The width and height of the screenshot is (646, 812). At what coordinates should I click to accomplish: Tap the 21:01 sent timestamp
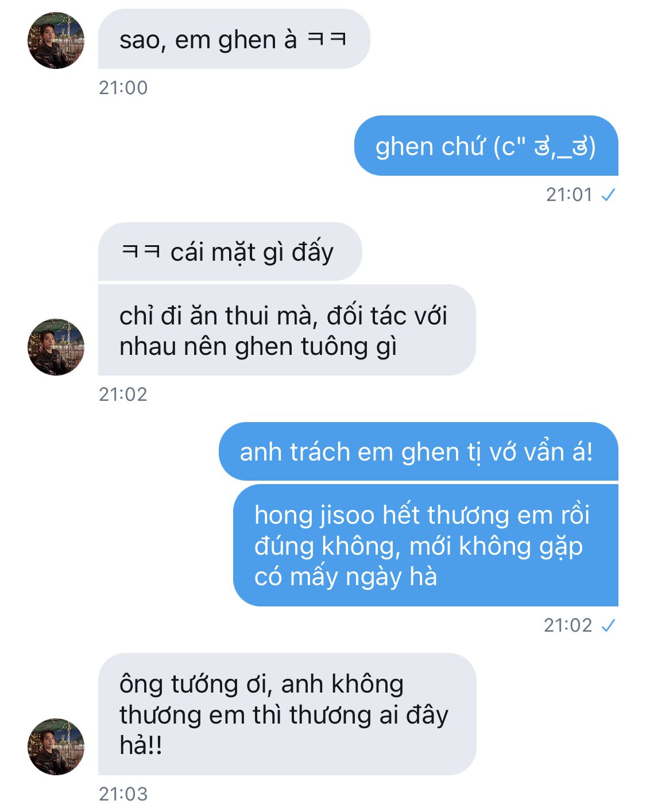[569, 195]
